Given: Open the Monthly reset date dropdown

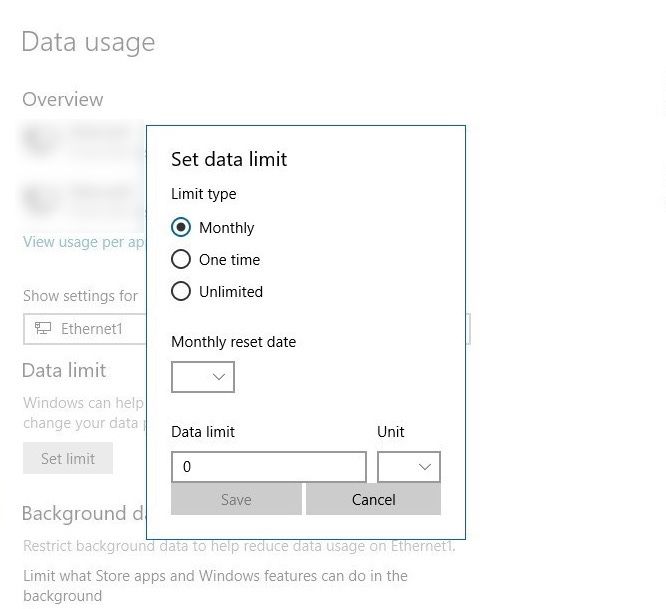Looking at the screenshot, I should pyautogui.click(x=203, y=377).
